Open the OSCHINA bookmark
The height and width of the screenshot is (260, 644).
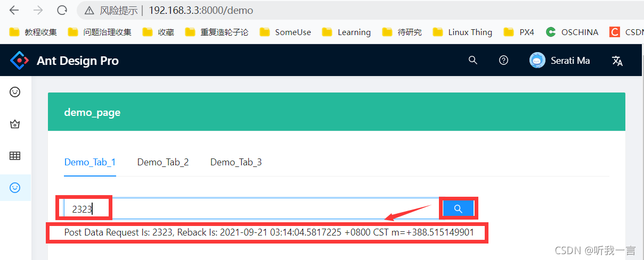pyautogui.click(x=572, y=32)
